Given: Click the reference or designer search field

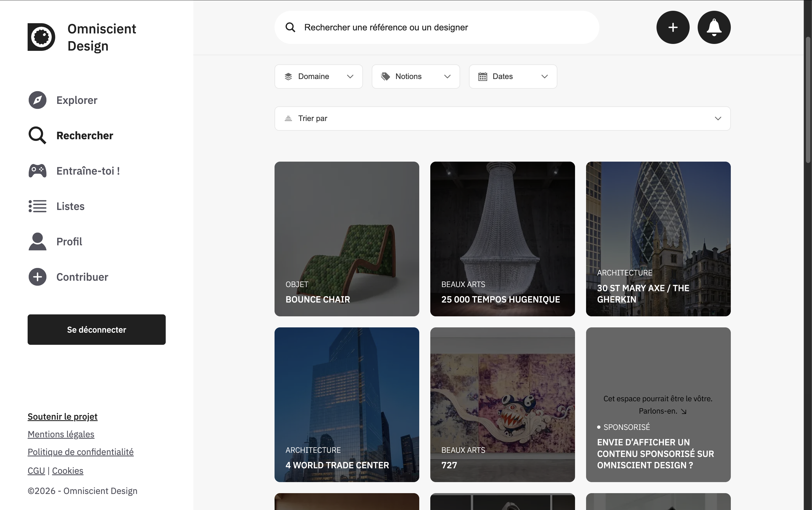Looking at the screenshot, I should click(437, 27).
